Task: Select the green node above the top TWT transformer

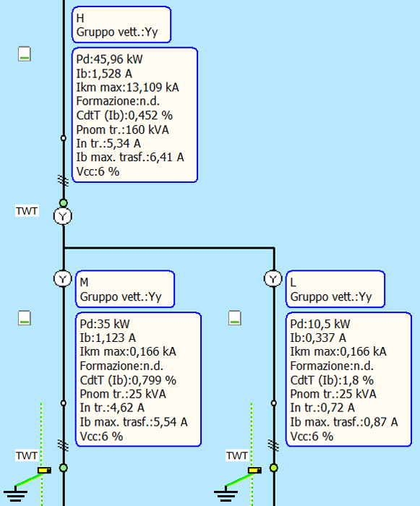Action: tap(64, 203)
